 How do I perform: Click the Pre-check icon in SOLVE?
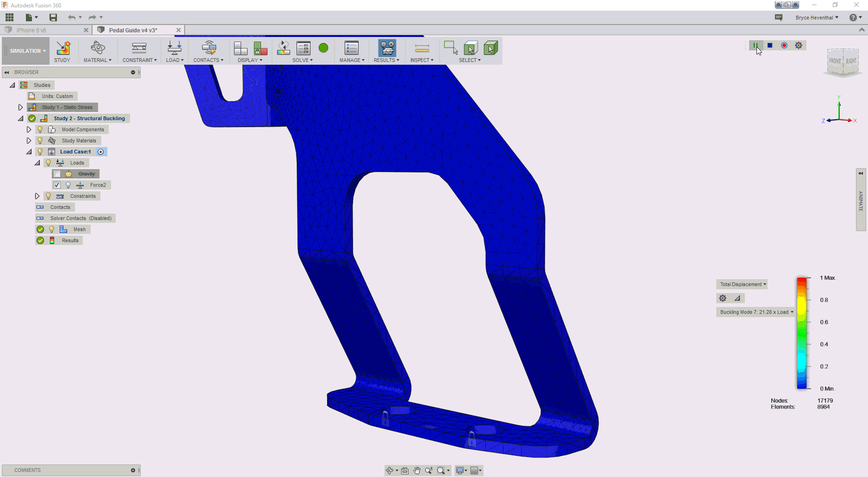click(x=284, y=48)
